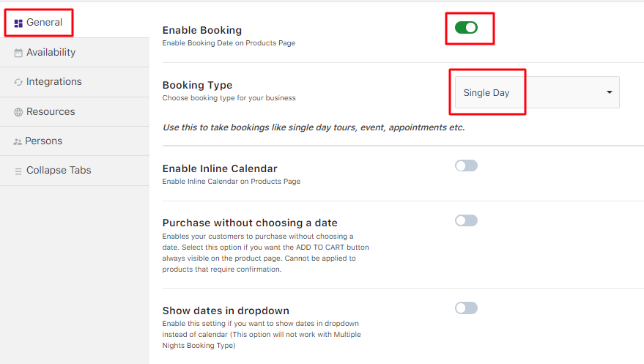Open the Integrations tab label
This screenshot has height=364, width=644.
click(54, 82)
